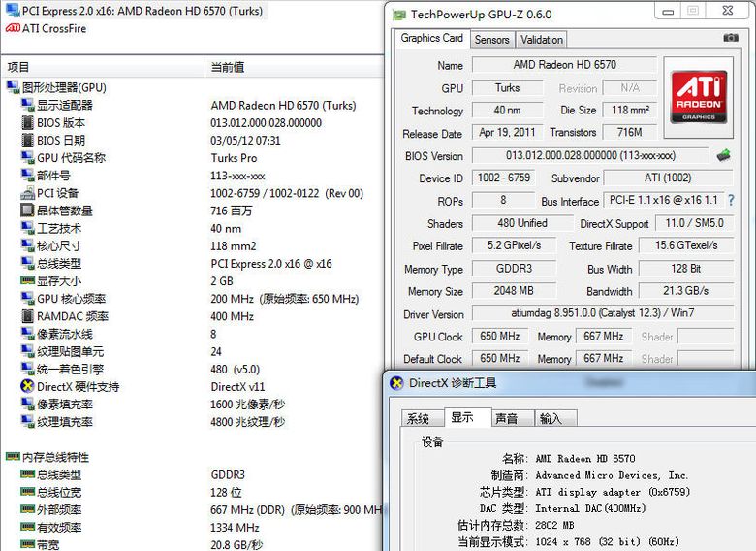Click the icon next to 显示适配器
The width and height of the screenshot is (756, 551).
click(x=27, y=105)
